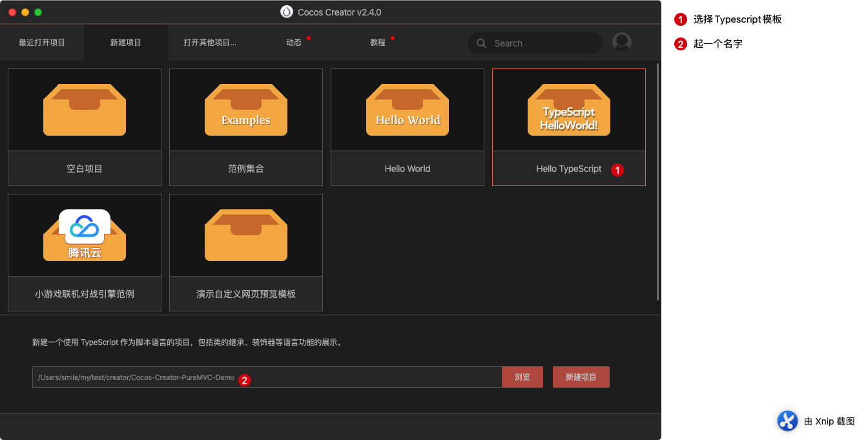
Task: Open the 打开其他项目... tab
Action: 210,43
